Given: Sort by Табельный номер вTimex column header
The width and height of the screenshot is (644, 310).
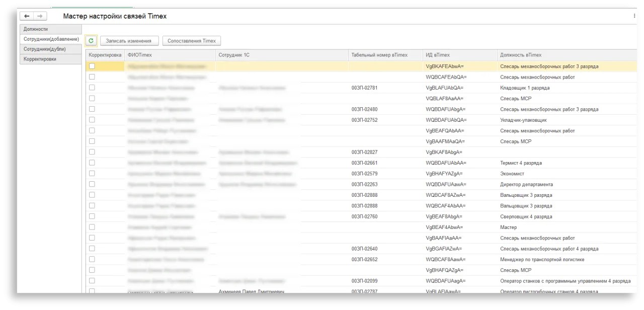Looking at the screenshot, I should (x=379, y=55).
